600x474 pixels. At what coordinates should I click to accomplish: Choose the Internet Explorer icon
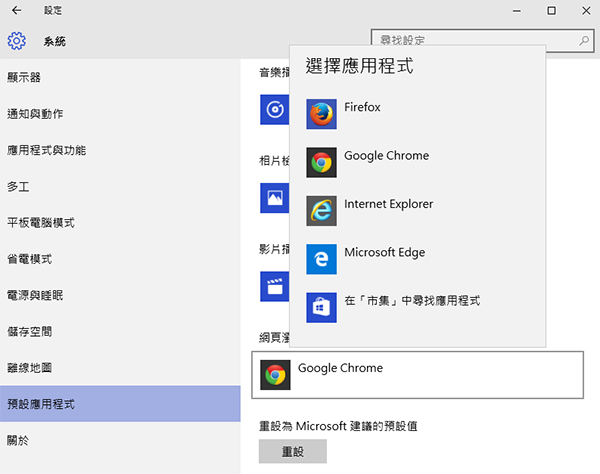click(x=321, y=211)
